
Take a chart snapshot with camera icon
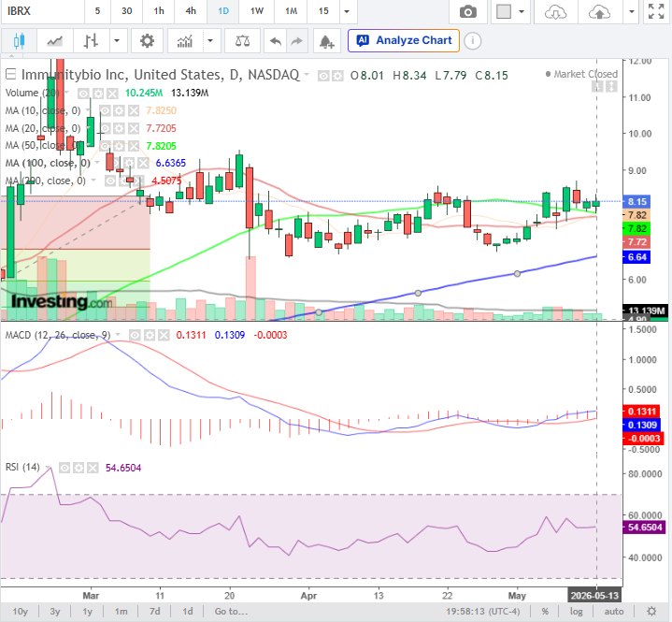click(468, 11)
